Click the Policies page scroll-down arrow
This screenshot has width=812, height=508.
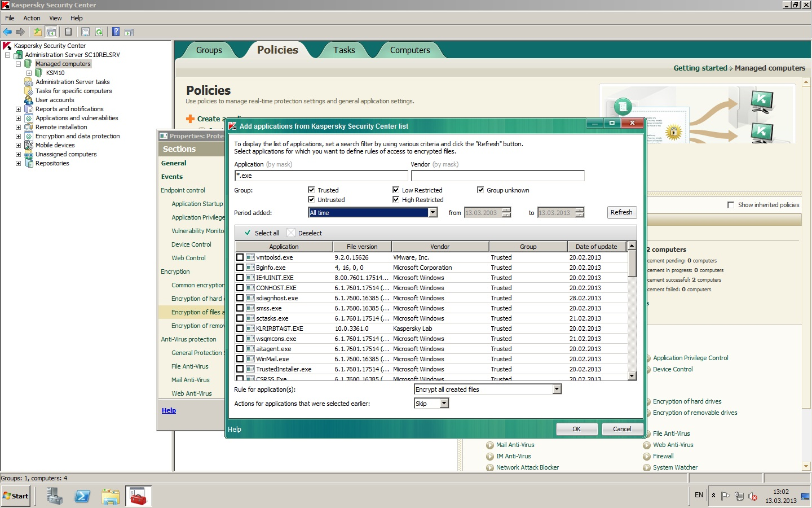point(806,466)
